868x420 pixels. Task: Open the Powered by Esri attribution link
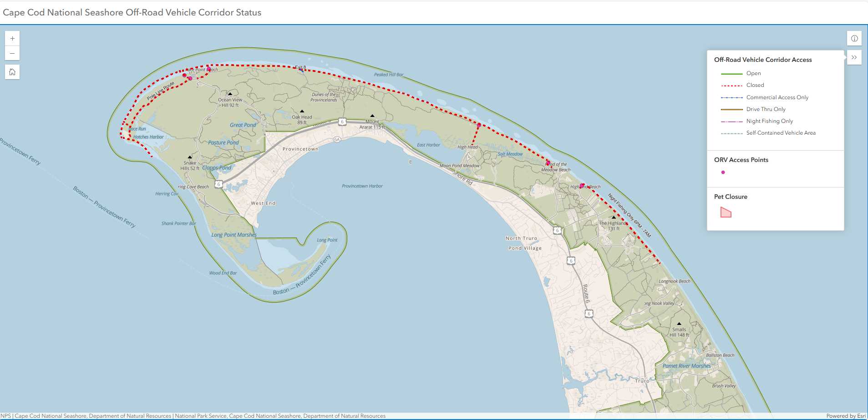pos(846,415)
